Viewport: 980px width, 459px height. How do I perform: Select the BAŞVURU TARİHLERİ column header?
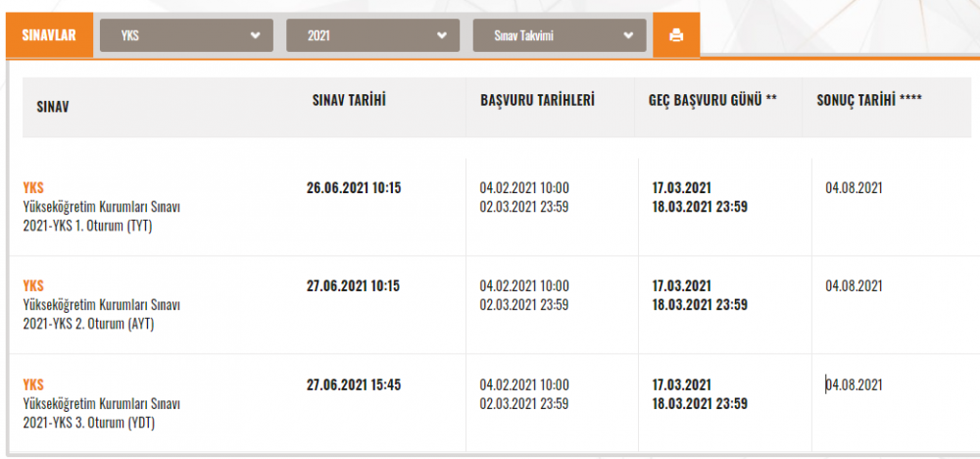click(x=537, y=100)
